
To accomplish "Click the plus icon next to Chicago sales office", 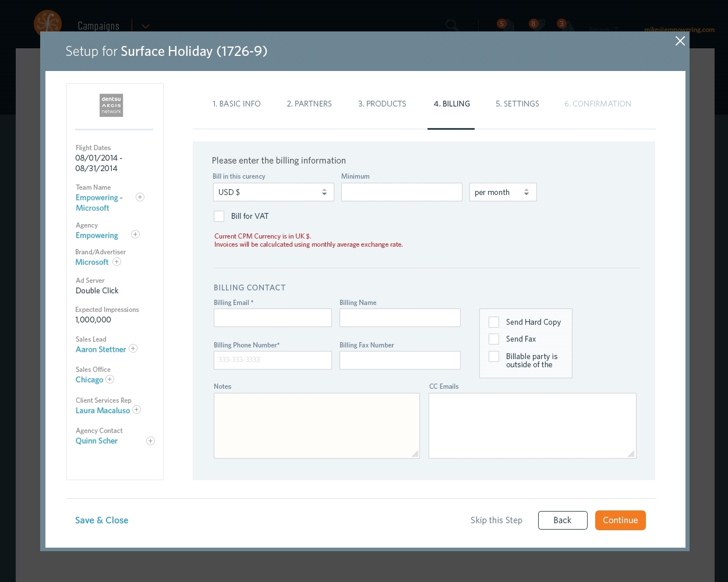I will coord(109,379).
